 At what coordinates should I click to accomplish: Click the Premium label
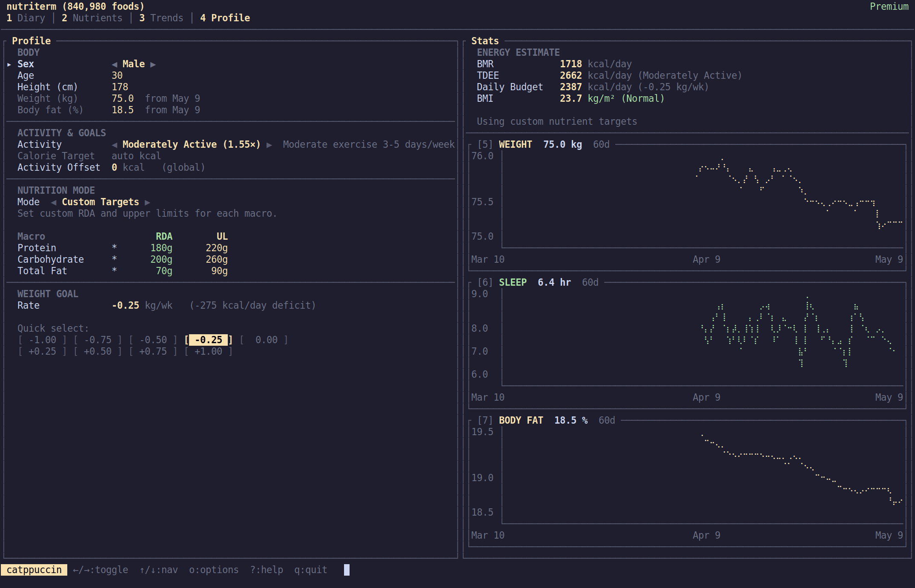click(x=889, y=6)
